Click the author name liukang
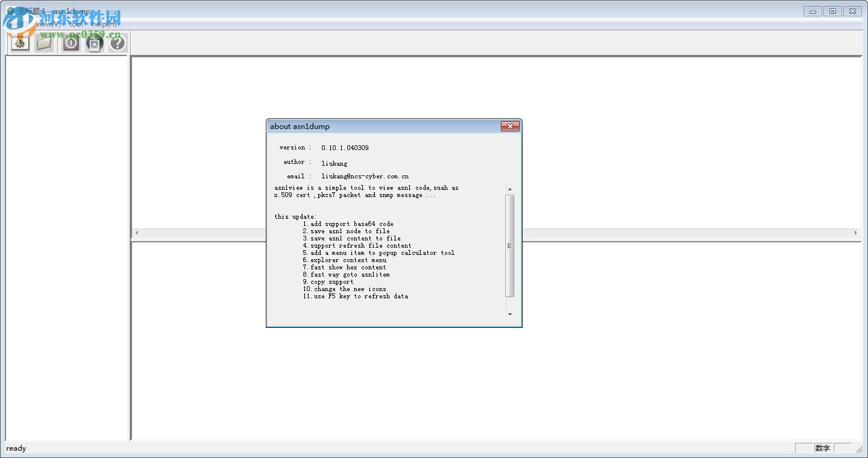This screenshot has width=868, height=458. coord(334,163)
